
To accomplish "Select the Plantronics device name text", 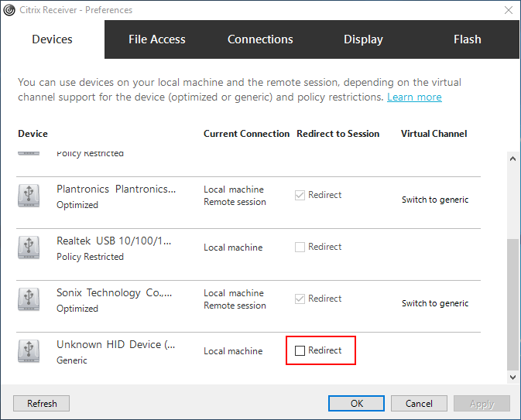I will point(116,189).
